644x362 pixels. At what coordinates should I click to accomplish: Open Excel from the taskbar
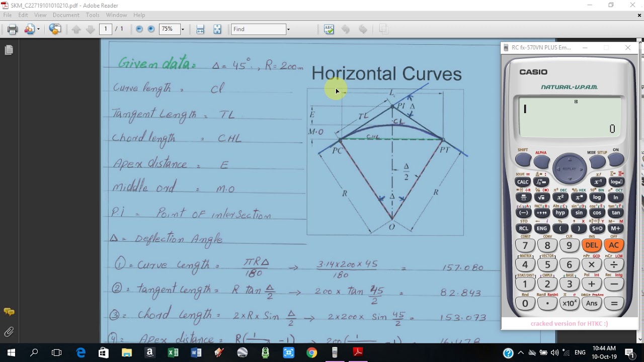pyautogui.click(x=173, y=352)
